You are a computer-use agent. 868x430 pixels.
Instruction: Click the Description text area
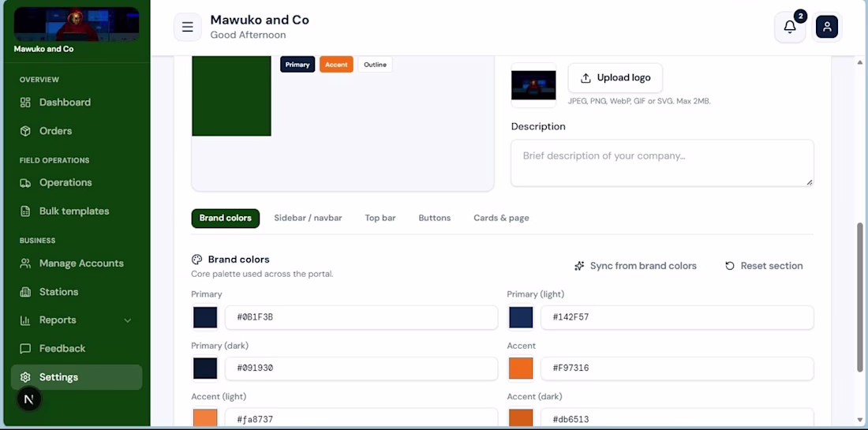[x=662, y=163]
